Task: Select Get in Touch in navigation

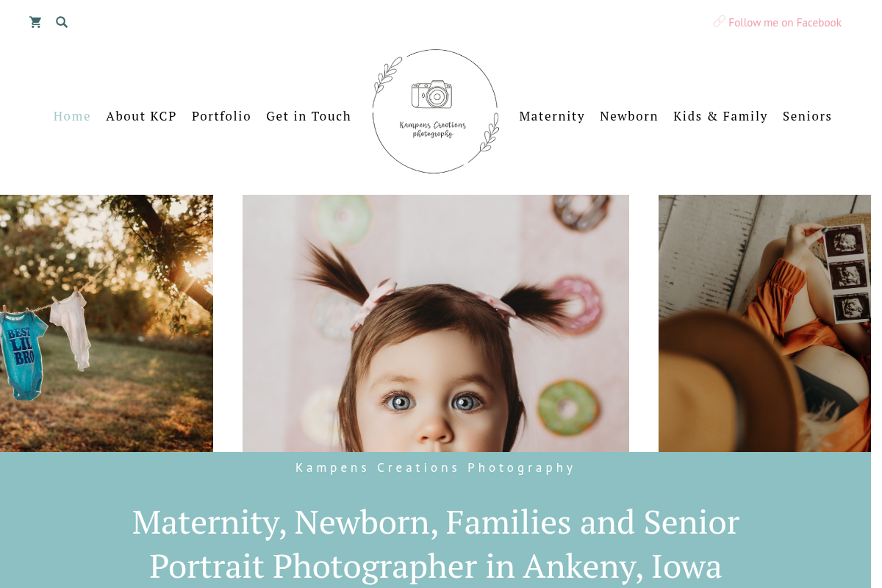Action: [x=309, y=116]
